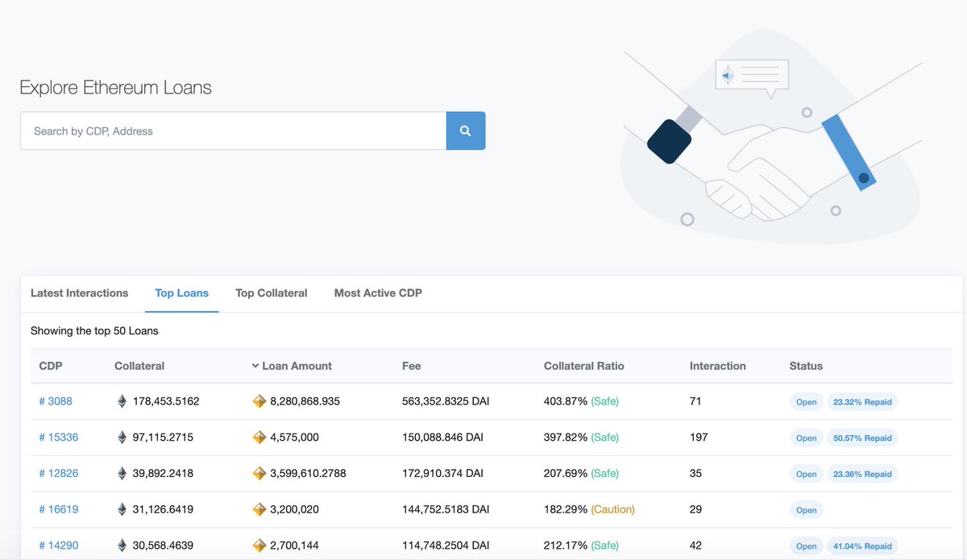Click interaction count 71
Image resolution: width=967 pixels, height=560 pixels.
pyautogui.click(x=695, y=401)
